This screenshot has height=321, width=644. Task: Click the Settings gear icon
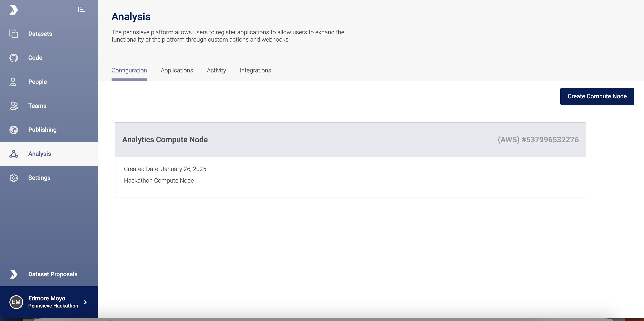click(14, 178)
